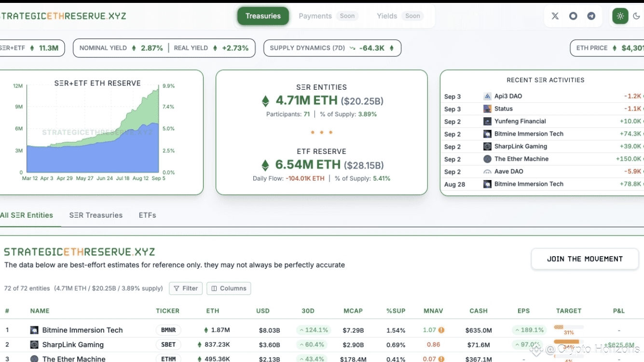Click the Supply Dynamics (7D) pill

click(x=332, y=48)
